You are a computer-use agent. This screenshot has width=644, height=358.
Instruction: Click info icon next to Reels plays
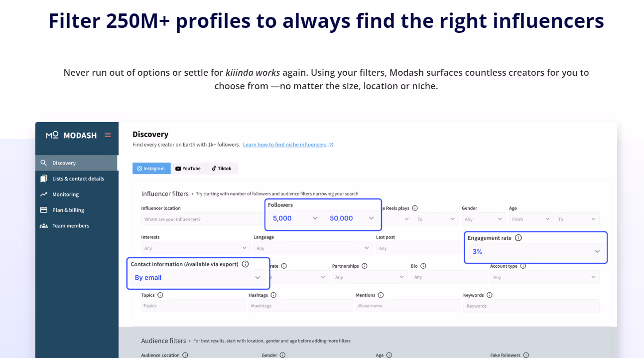click(x=415, y=208)
